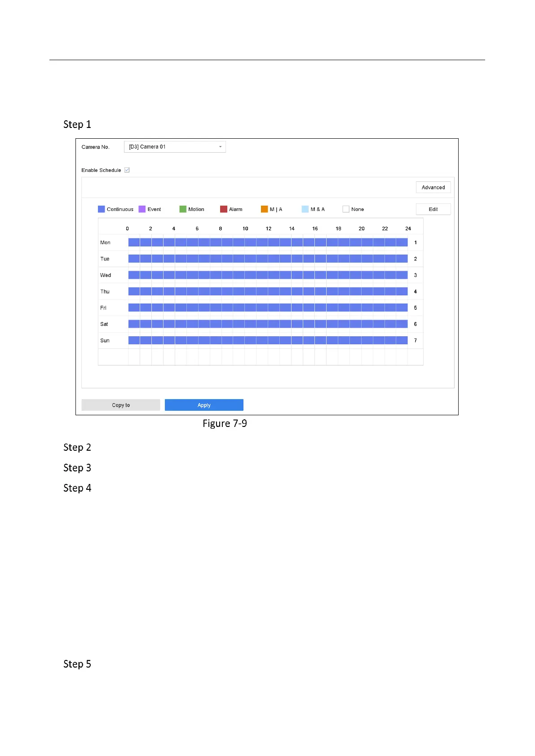The height and width of the screenshot is (756, 535).
Task: Click the number '7' beside the Sun row
Action: point(416,340)
